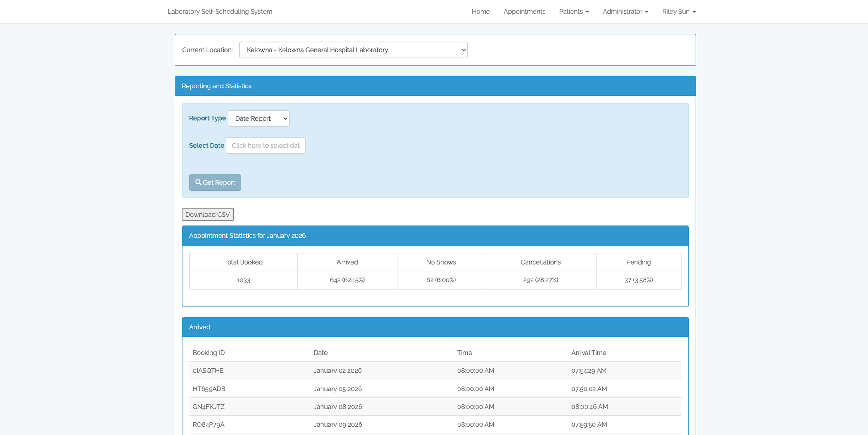Viewport: 868px width, 435px height.
Task: Expand the Patients menu
Action: click(x=574, y=12)
